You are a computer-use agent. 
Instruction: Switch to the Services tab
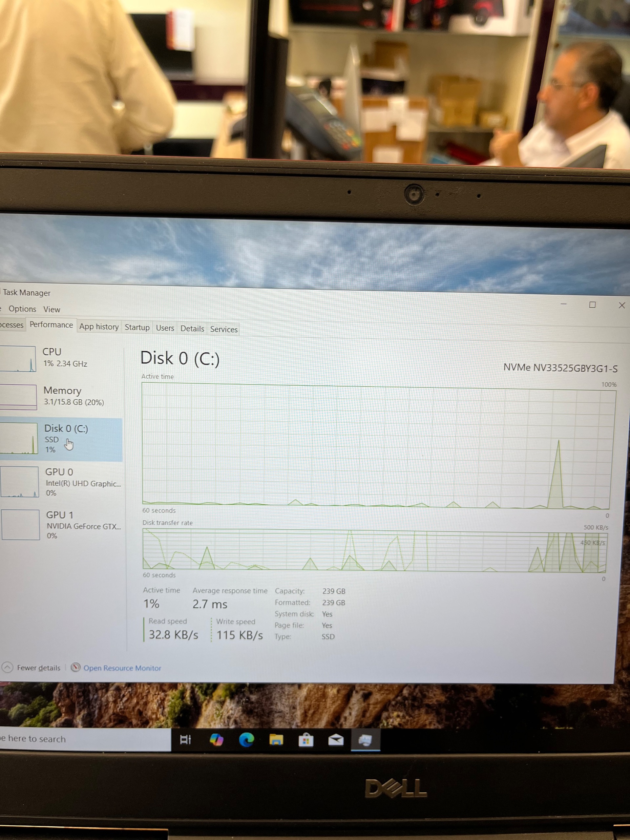[x=224, y=329]
